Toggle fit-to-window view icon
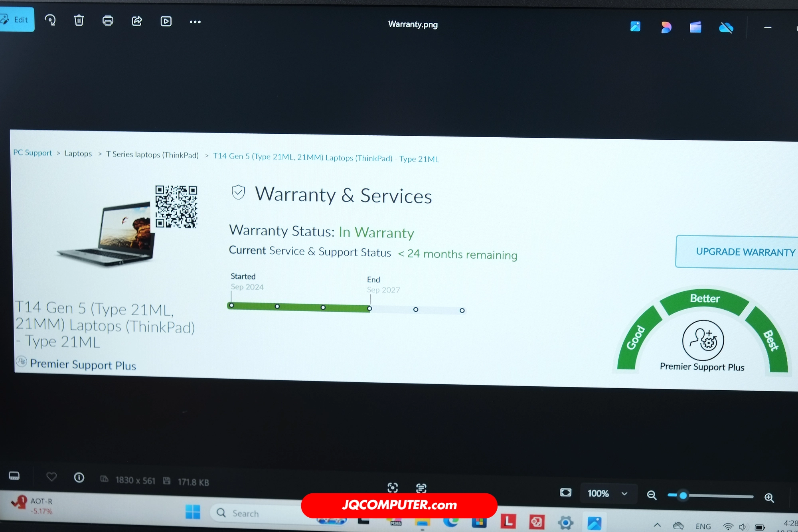798x532 pixels. click(x=565, y=492)
